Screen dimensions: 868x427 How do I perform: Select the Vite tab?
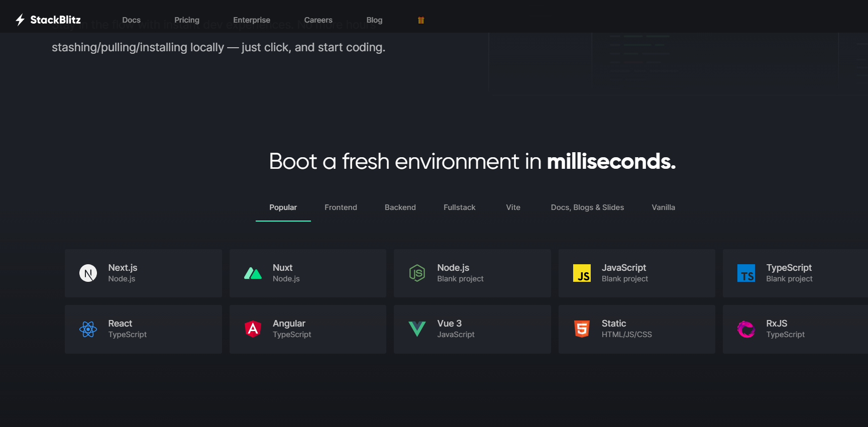513,207
